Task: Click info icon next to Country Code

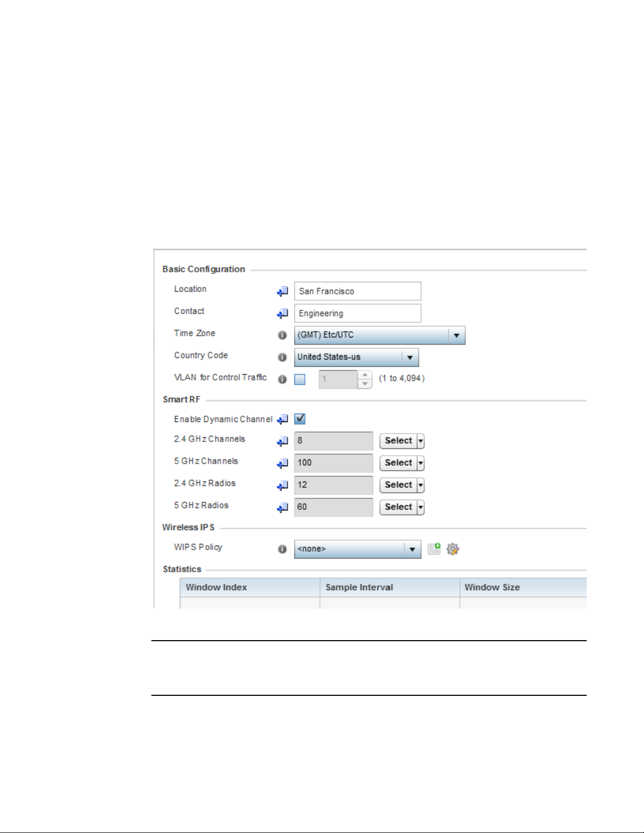Action: coord(282,357)
